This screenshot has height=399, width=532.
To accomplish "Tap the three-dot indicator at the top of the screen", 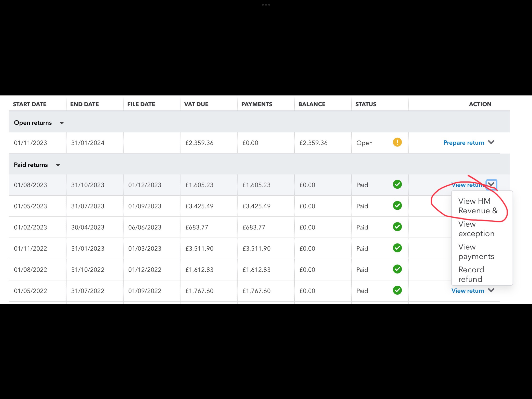I will click(266, 4).
